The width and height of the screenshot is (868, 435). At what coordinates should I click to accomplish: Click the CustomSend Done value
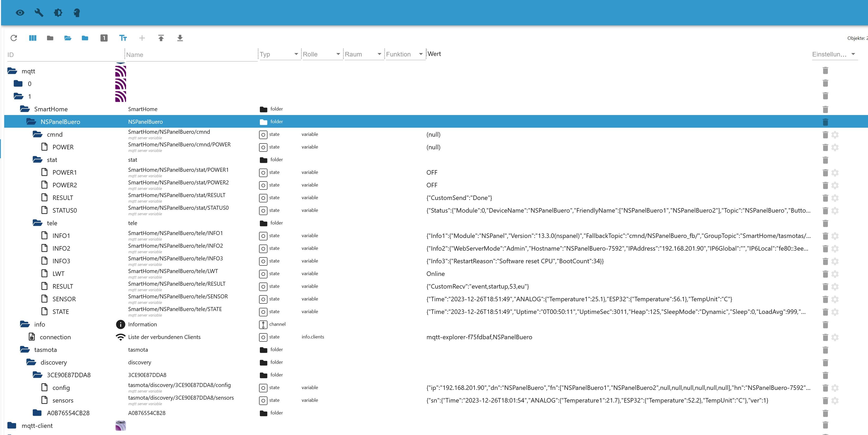click(x=459, y=198)
